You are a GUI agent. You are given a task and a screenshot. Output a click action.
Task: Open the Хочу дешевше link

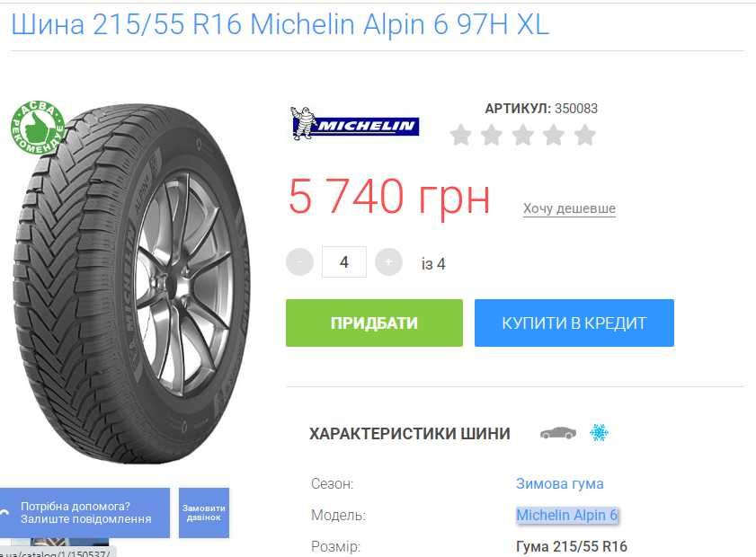569,208
